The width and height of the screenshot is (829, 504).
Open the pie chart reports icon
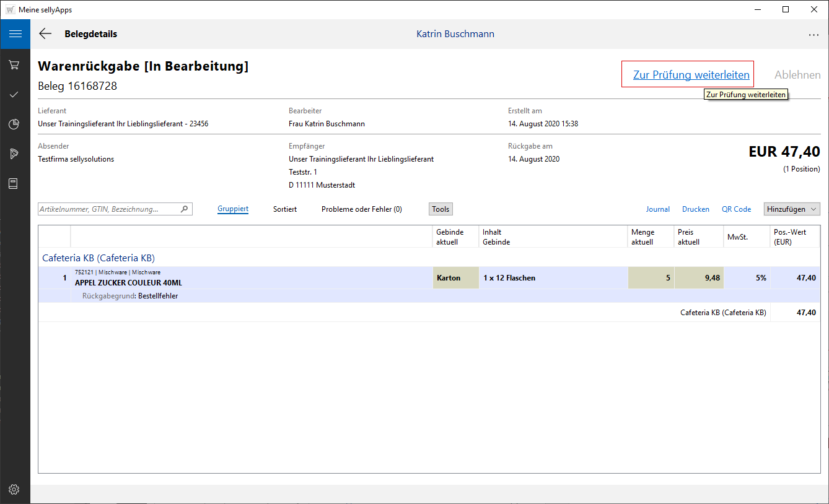tap(14, 124)
